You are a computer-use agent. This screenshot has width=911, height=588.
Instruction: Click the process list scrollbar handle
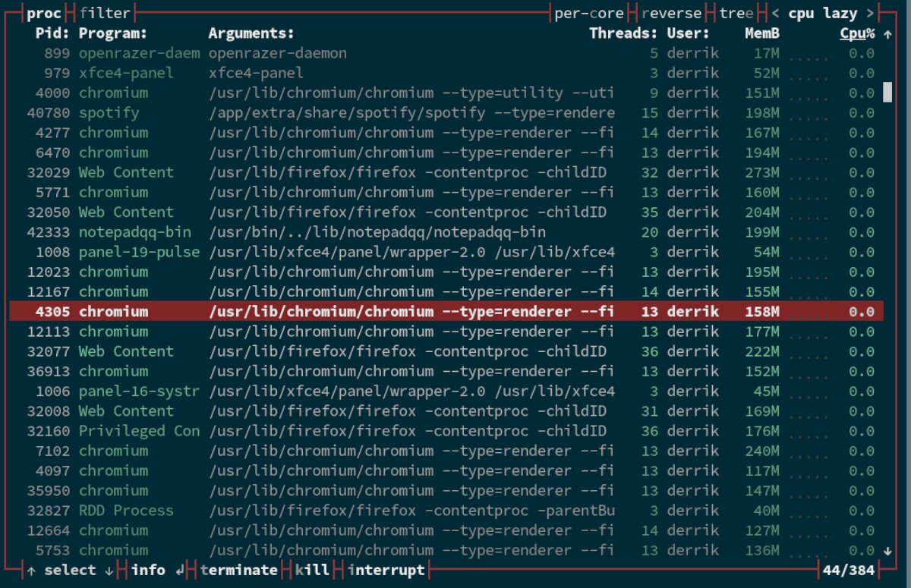887,93
